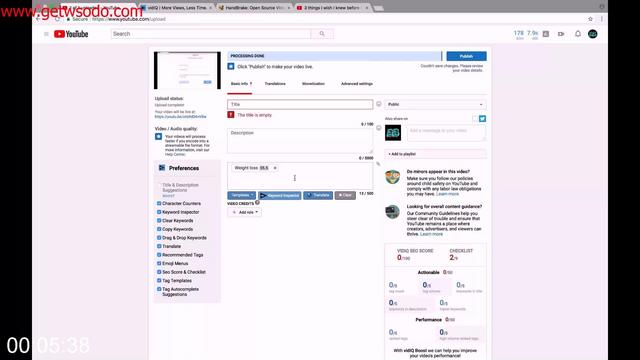Click the minors policy illustration icon
Screen dimensions: 640x360
393,177
